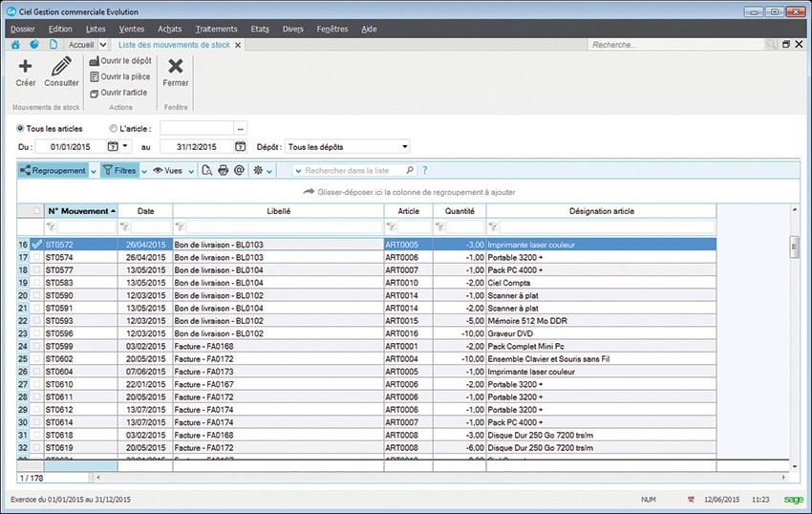Select the 'L'article' radio button
812x514 pixels.
click(114, 128)
